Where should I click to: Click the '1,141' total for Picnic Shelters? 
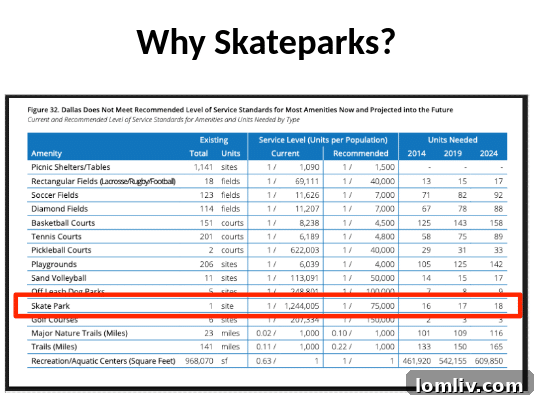coord(203,167)
